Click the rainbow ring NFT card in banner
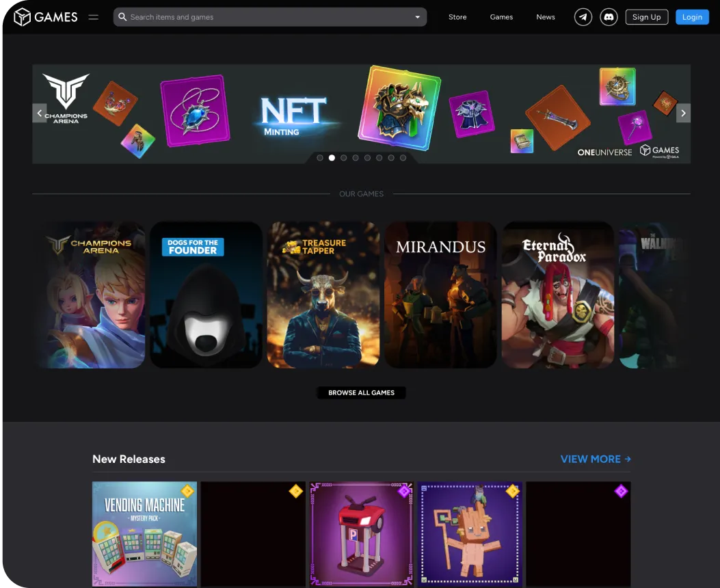 tap(617, 86)
